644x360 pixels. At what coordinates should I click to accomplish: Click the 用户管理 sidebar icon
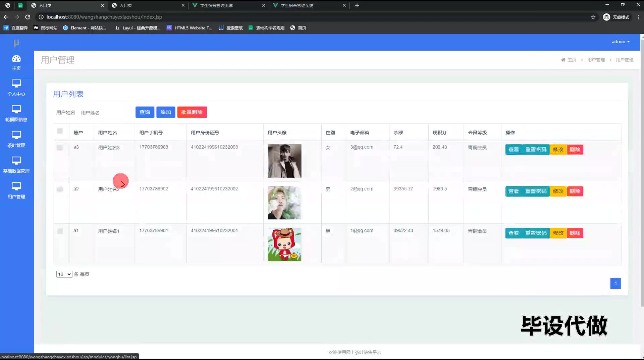[x=16, y=187]
